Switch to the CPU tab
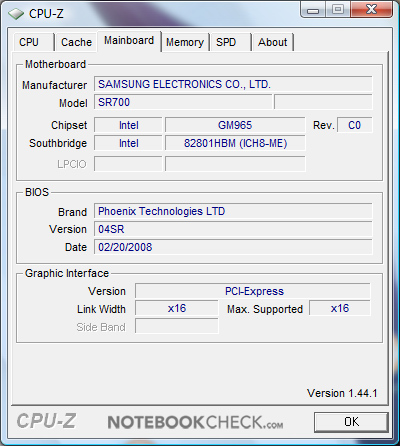 coord(33,42)
